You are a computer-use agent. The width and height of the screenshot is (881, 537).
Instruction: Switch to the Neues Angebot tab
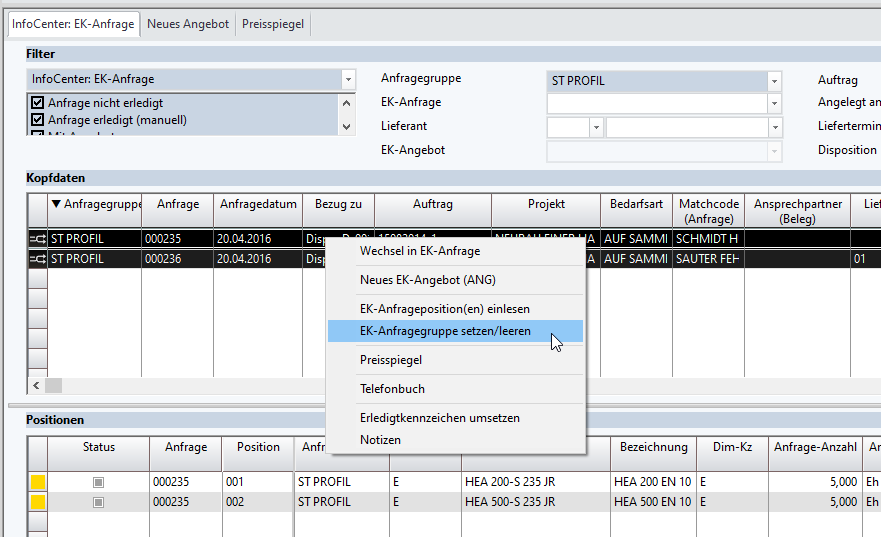[187, 24]
